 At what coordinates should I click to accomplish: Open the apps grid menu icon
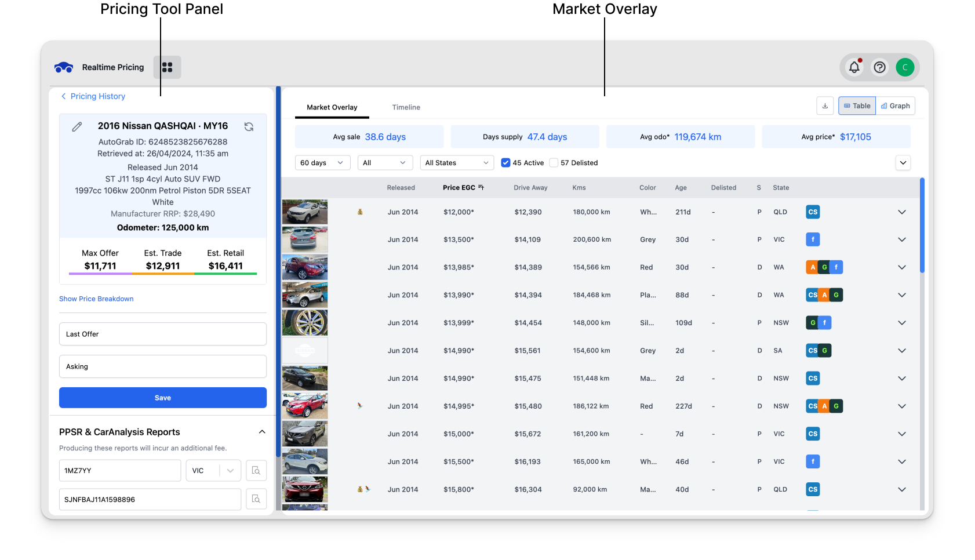[x=167, y=67]
